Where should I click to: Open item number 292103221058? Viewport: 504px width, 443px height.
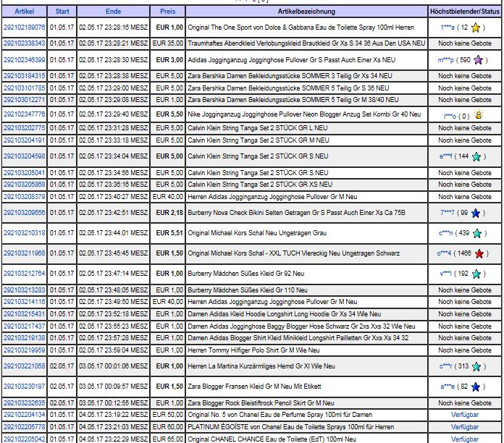coord(25,366)
